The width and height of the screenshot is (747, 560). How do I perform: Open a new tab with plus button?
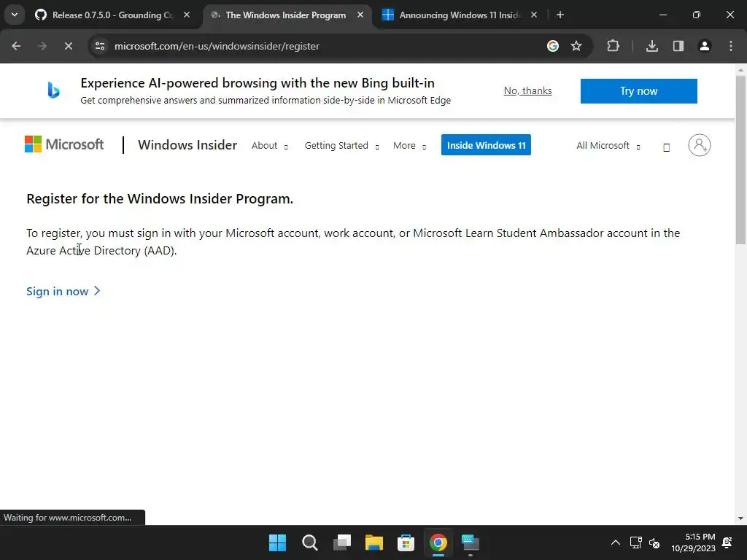click(x=560, y=15)
